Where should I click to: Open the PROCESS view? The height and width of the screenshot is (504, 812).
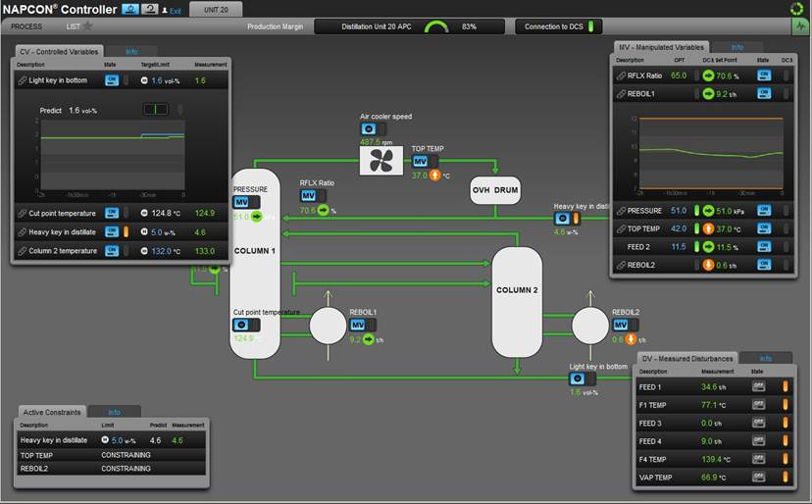(x=26, y=26)
